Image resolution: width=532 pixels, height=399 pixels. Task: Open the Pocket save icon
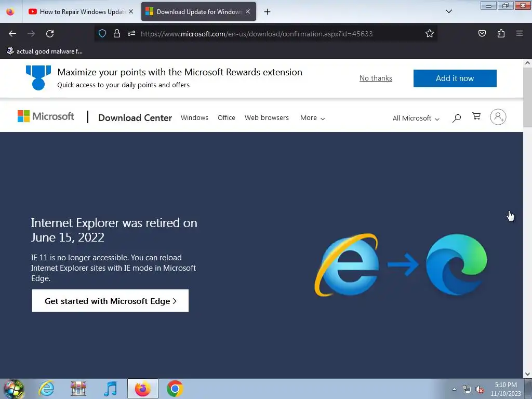[x=482, y=33]
